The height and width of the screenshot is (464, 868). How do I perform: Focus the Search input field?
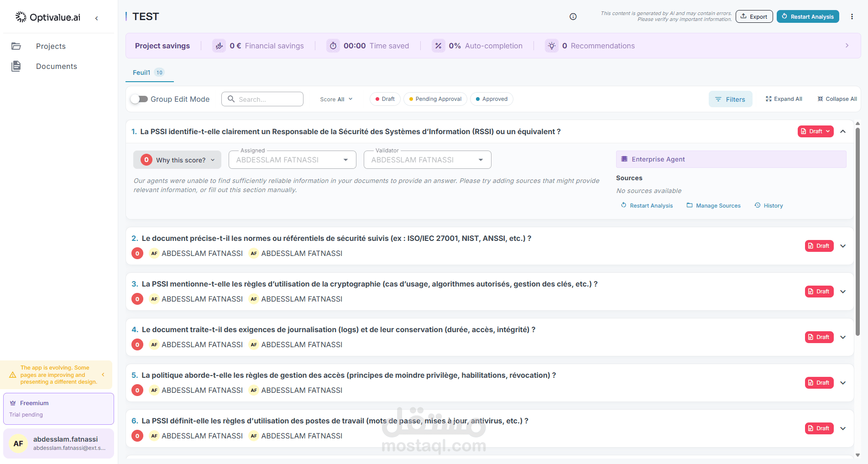[x=262, y=99]
